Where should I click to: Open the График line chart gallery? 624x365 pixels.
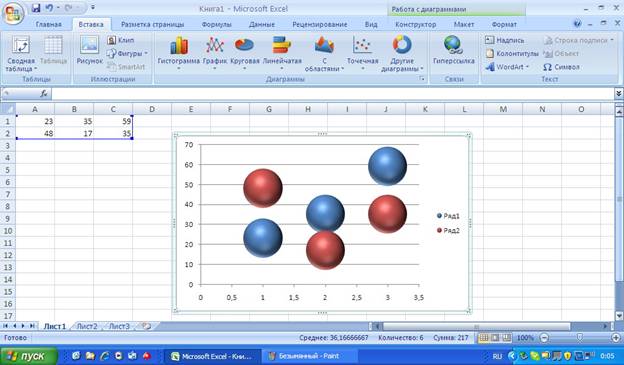pos(215,53)
